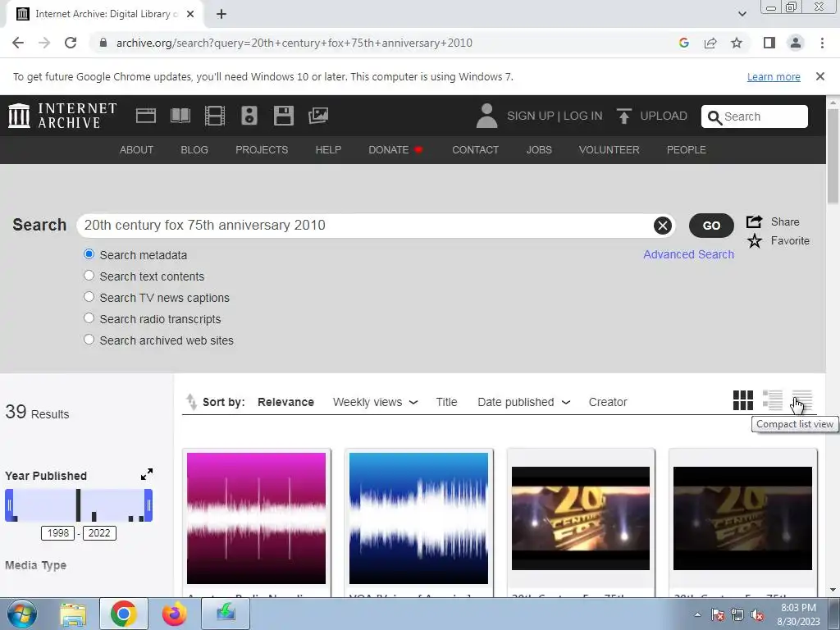The image size is (840, 630).
Task: Click the Google icon in address bar
Action: click(x=683, y=43)
